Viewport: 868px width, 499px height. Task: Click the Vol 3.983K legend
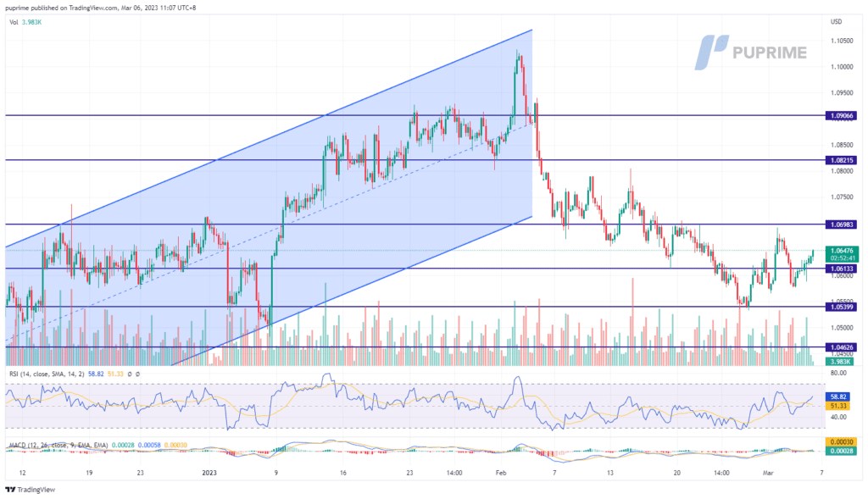[x=25, y=22]
